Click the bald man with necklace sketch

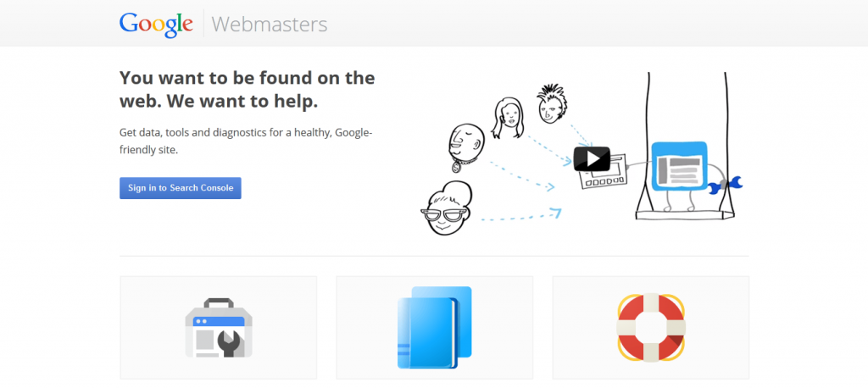[465, 147]
